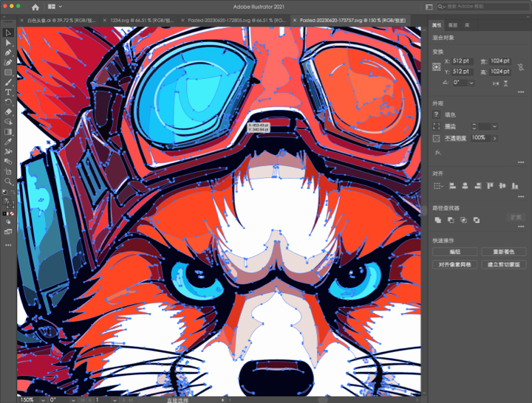
Task: Select the Eyedropper tool
Action: [8, 142]
